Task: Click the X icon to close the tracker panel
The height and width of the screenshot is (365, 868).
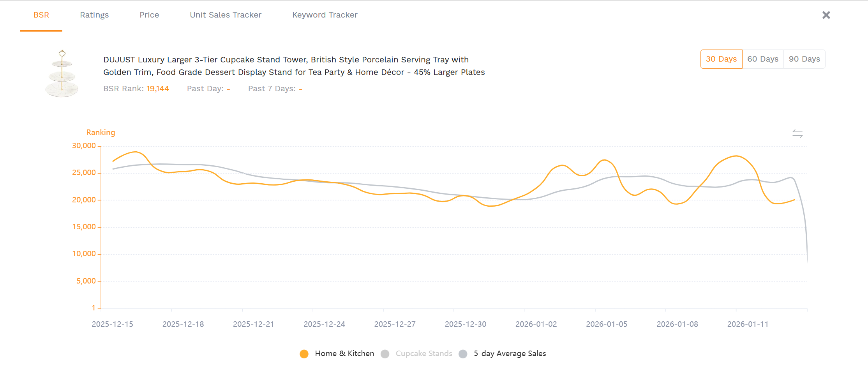Action: coord(826,15)
